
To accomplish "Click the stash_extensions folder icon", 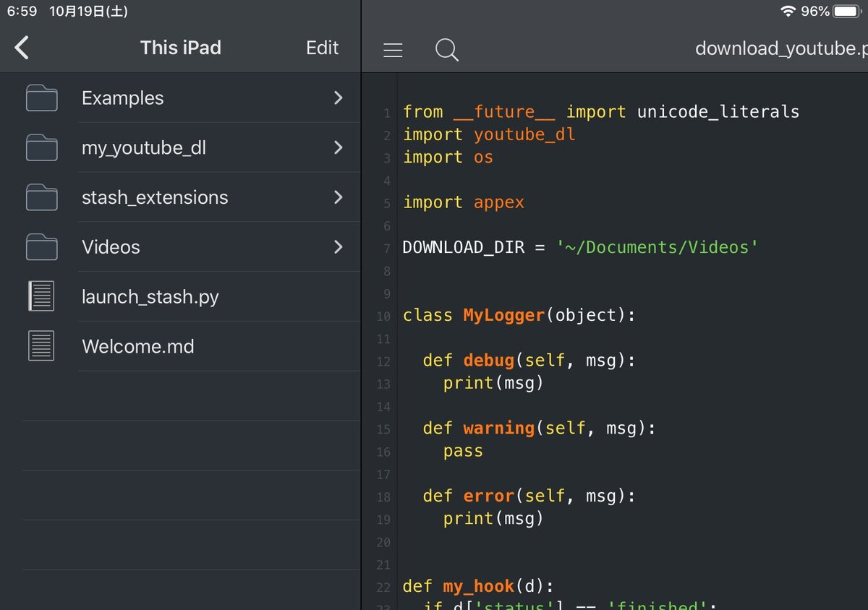I will point(41,197).
